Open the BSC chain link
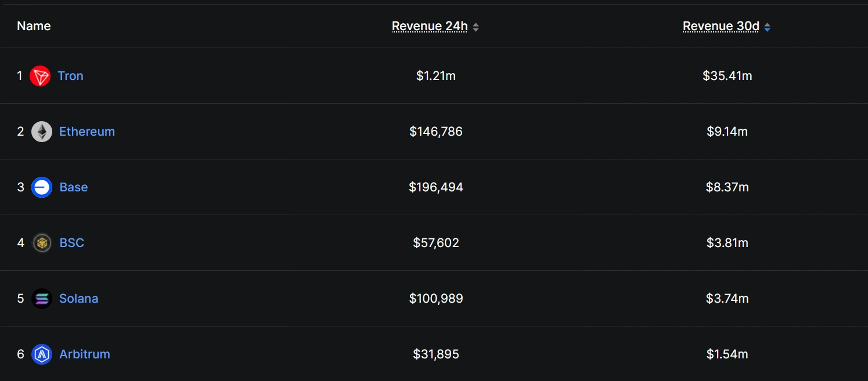Viewport: 868px width, 381px height. click(72, 243)
